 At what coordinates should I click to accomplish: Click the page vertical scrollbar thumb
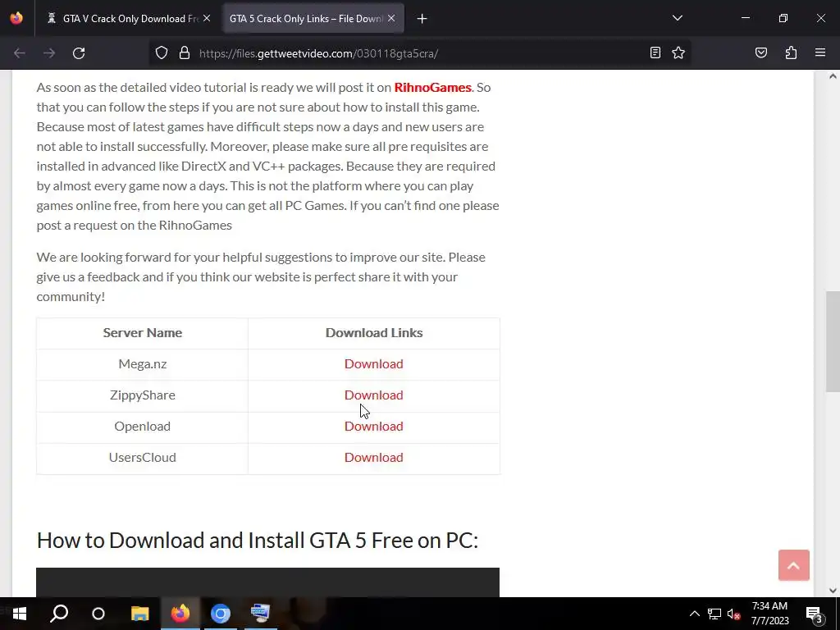tap(833, 341)
